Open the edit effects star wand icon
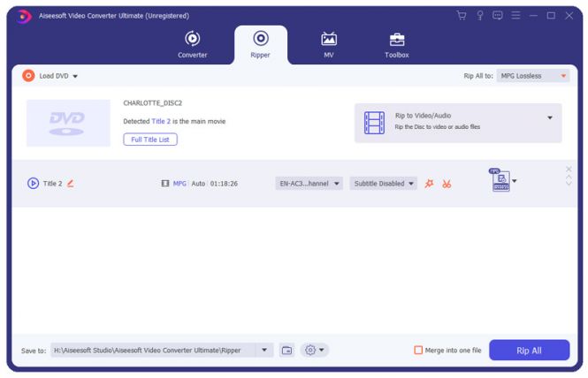Screen dimensions: 588x378 [x=429, y=184]
